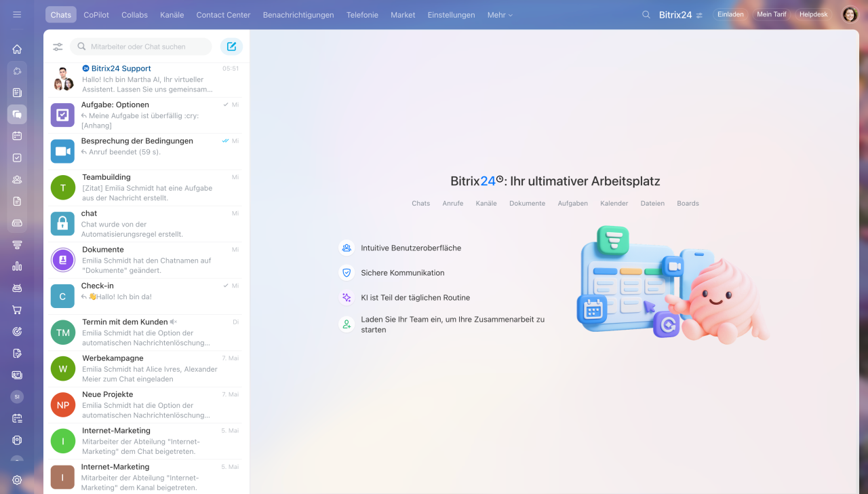The width and height of the screenshot is (868, 494).
Task: Click Bitrix24 account name in top bar
Action: coord(675,14)
